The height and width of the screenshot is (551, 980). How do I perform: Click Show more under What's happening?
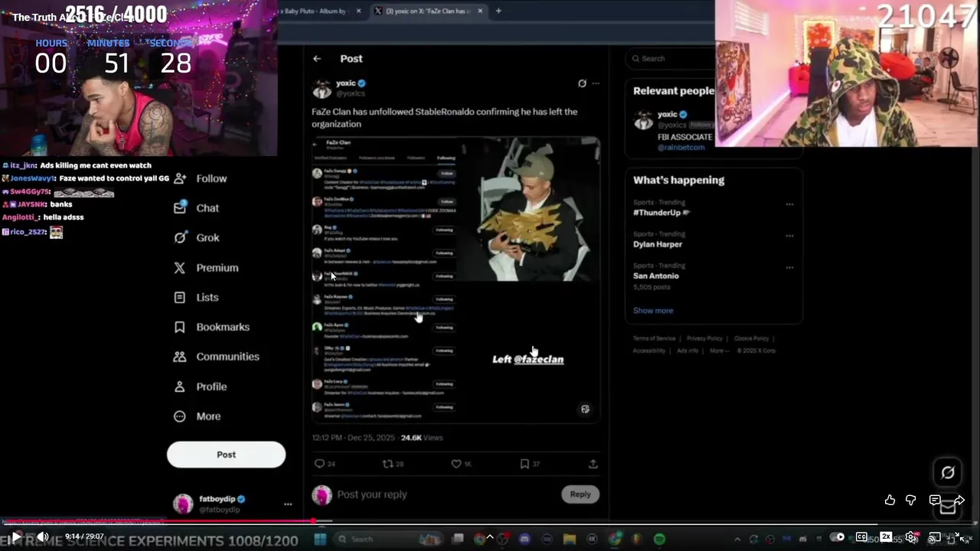click(x=653, y=311)
